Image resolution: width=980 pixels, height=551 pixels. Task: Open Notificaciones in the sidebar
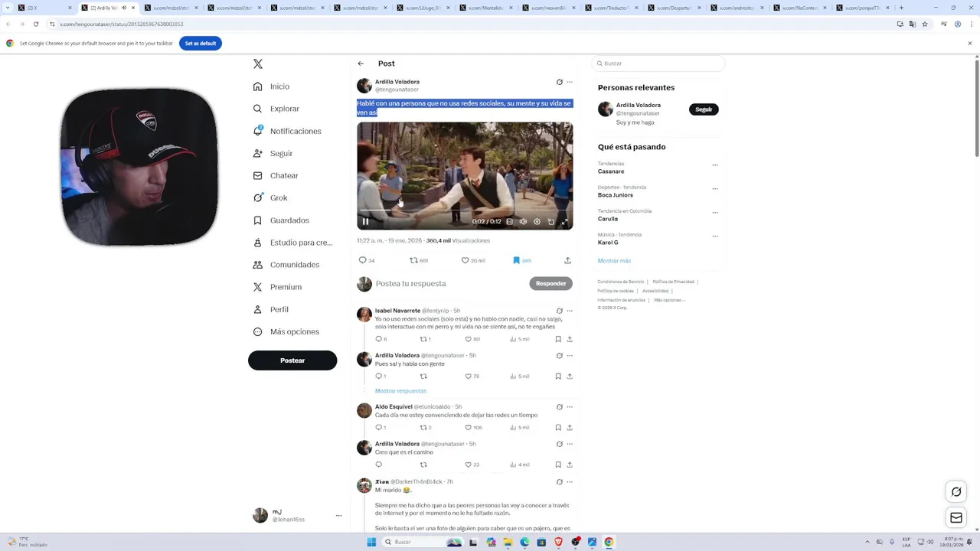[288, 131]
